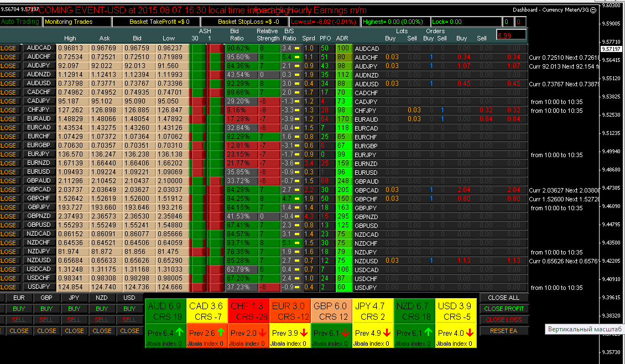Click CLOSE under the NZD column
Viewport: 625px width, 364px height.
(x=102, y=331)
